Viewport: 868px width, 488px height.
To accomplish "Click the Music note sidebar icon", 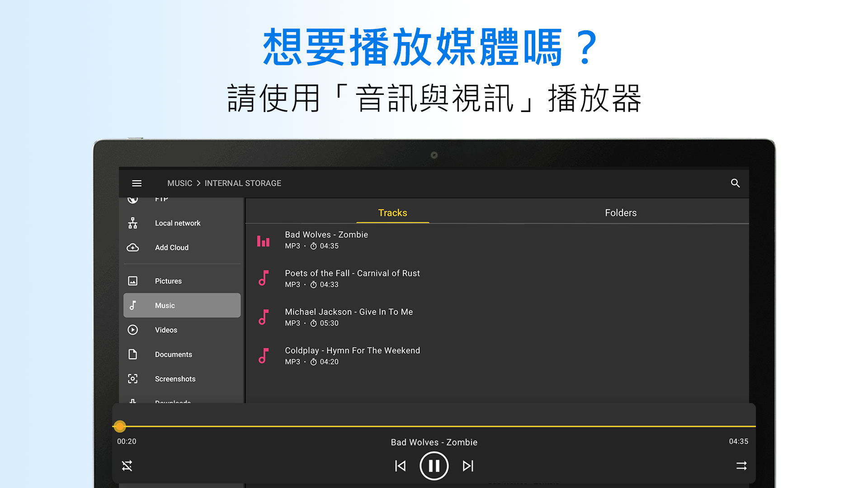I will coord(132,305).
